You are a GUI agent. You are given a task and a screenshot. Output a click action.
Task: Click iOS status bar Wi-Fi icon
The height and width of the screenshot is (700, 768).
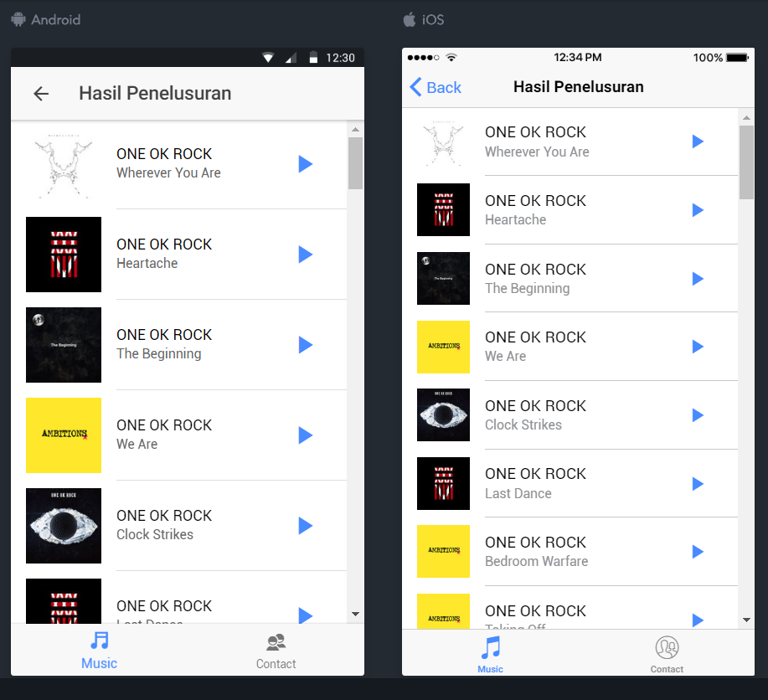click(451, 57)
